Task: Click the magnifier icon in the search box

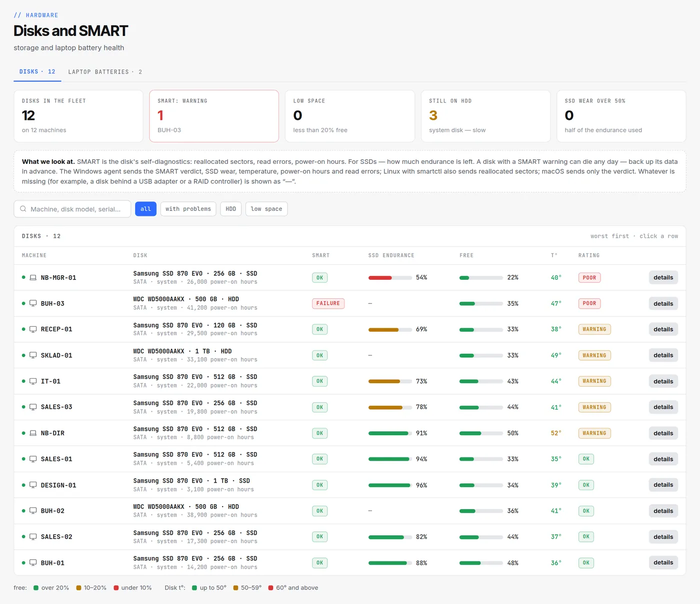Action: pos(23,209)
